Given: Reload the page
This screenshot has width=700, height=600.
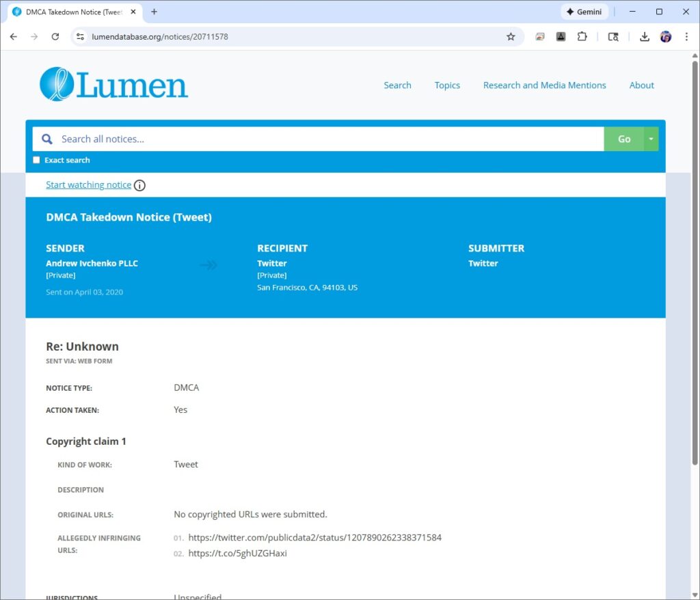Looking at the screenshot, I should 55,37.
